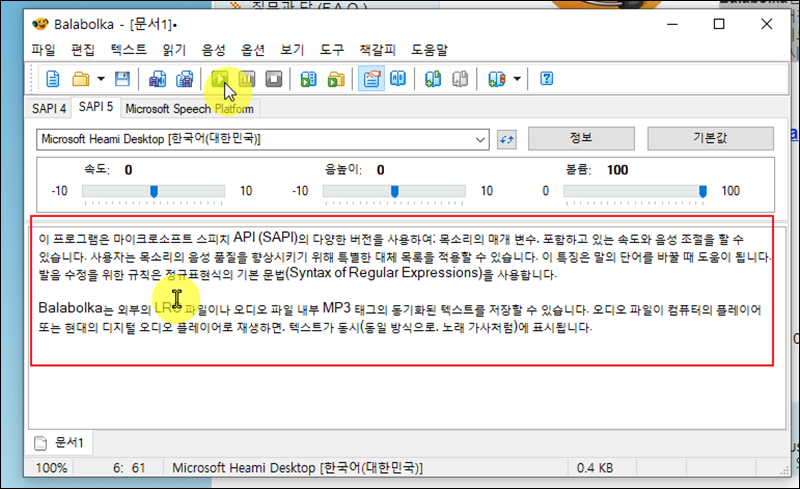
Task: Open the 도움말 menu
Action: [430, 50]
